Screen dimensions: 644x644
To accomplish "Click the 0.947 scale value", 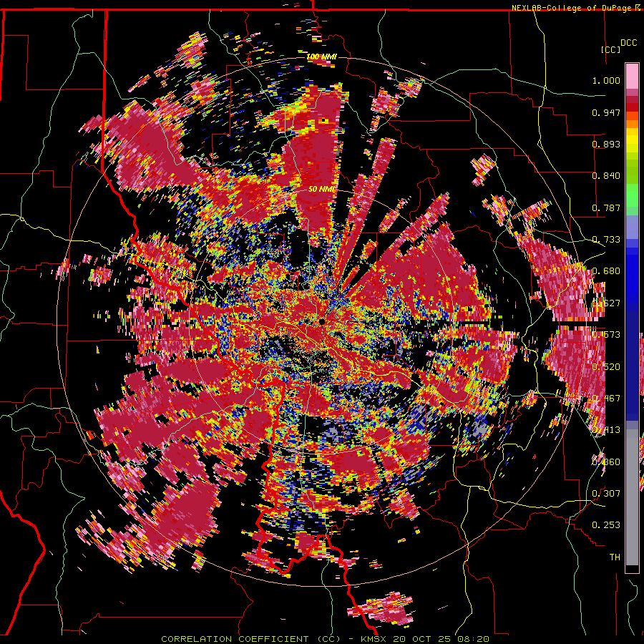I will pyautogui.click(x=606, y=112).
